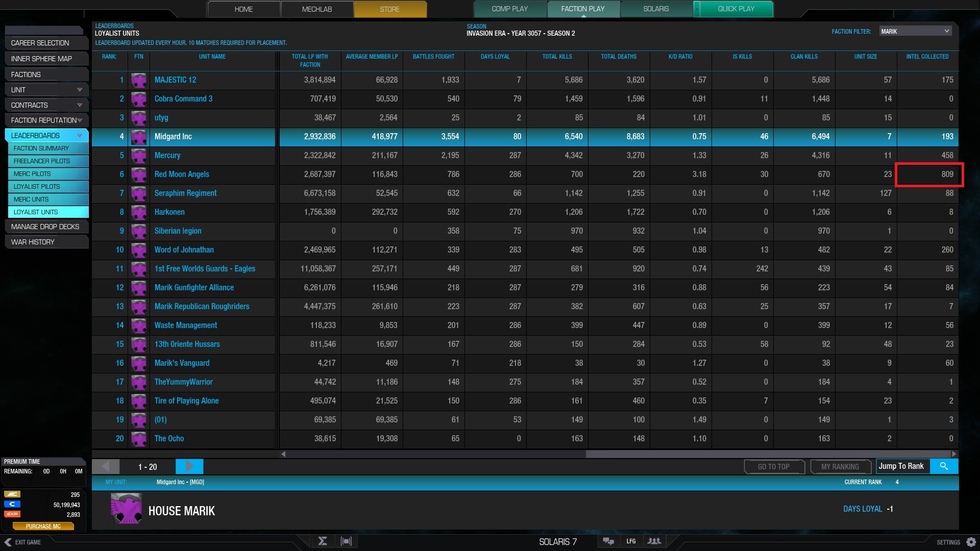This screenshot has width=980, height=551.
Task: Open INNER SPHERE MAP
Action: pyautogui.click(x=46, y=59)
